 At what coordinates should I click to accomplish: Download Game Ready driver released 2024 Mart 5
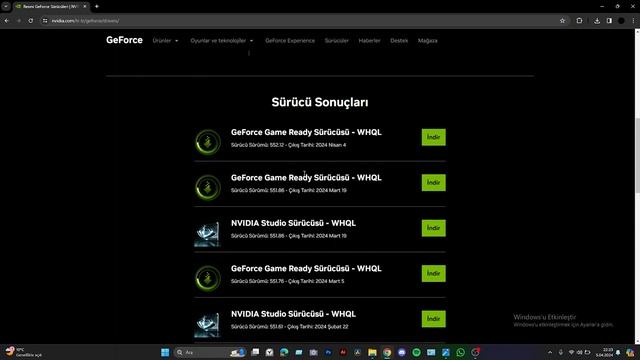click(433, 273)
